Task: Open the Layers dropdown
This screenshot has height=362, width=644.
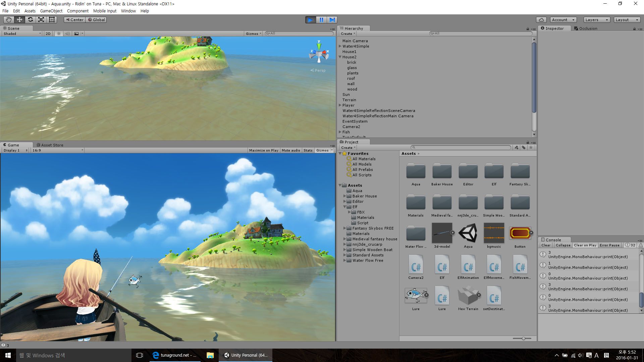Action: coord(596,20)
